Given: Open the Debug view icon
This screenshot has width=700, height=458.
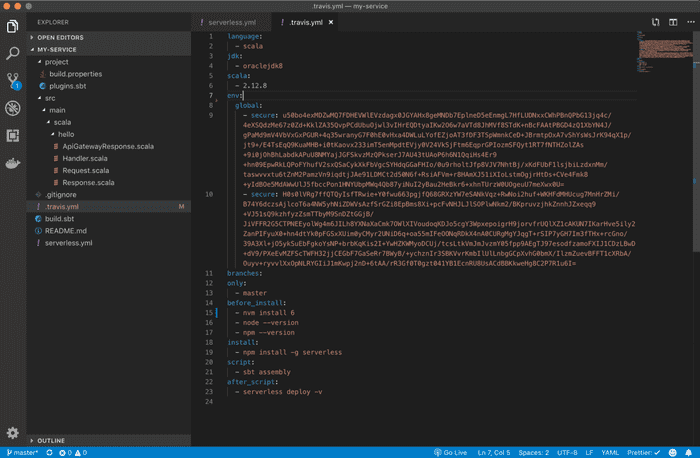Looking at the screenshot, I should 12,108.
